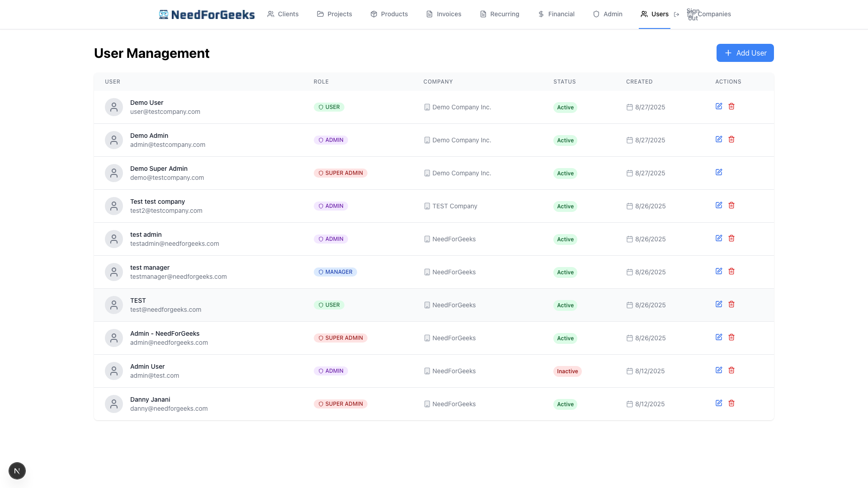Click the edit icon for Demo User

tap(719, 106)
